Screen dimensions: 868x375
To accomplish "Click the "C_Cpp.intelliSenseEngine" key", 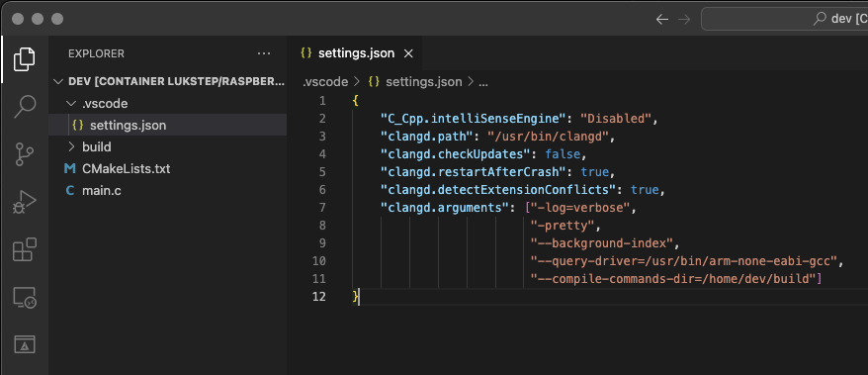I will coord(473,119).
